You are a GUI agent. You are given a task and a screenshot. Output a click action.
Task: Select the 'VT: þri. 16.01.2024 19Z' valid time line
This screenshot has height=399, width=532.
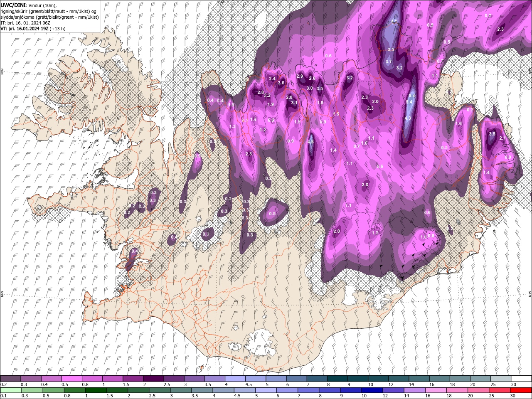click(25, 29)
